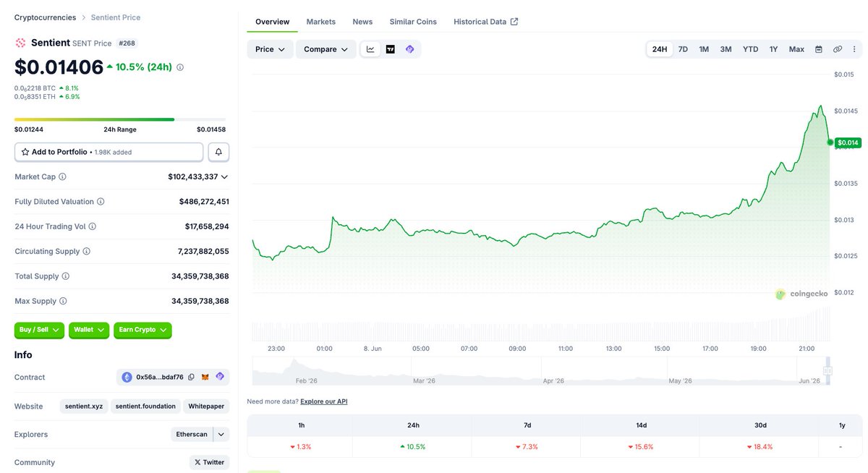Copy the contract address icon

[x=191, y=377]
